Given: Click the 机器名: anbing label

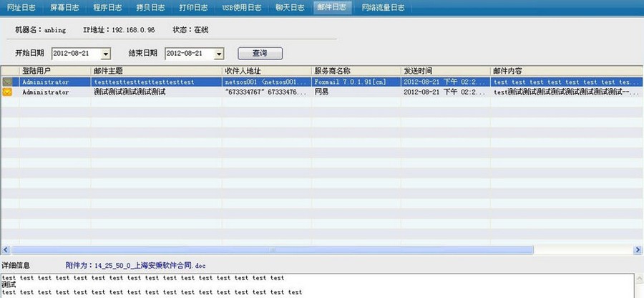Looking at the screenshot, I should pyautogui.click(x=40, y=30).
